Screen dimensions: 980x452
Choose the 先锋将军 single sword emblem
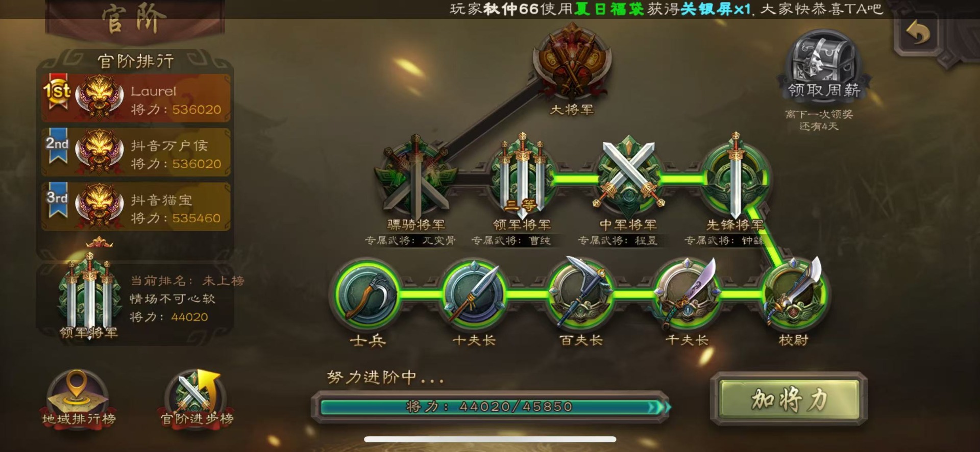(734, 176)
